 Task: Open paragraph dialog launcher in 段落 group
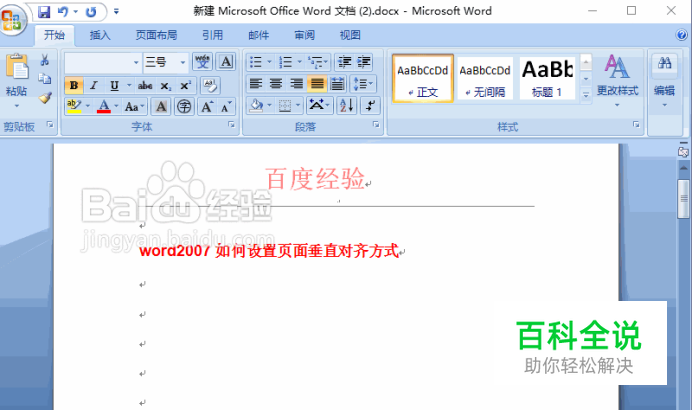[376, 125]
